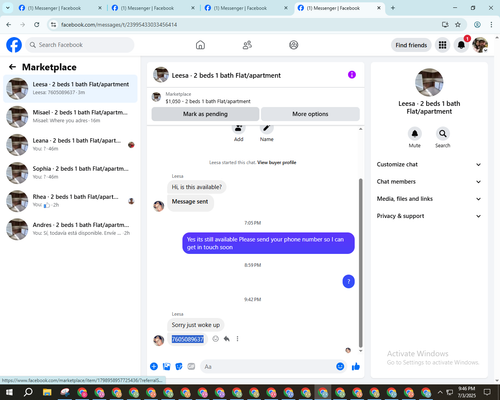Click the Search Facebook field
This screenshot has width=500, height=400.
coord(80,45)
